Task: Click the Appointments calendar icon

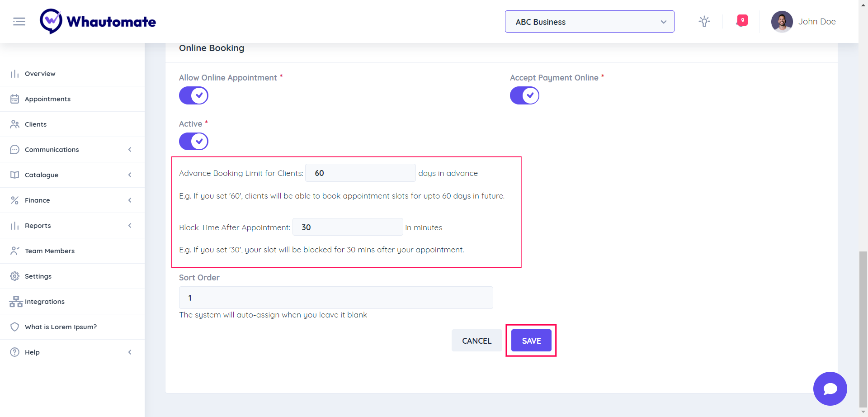Action: (x=15, y=99)
